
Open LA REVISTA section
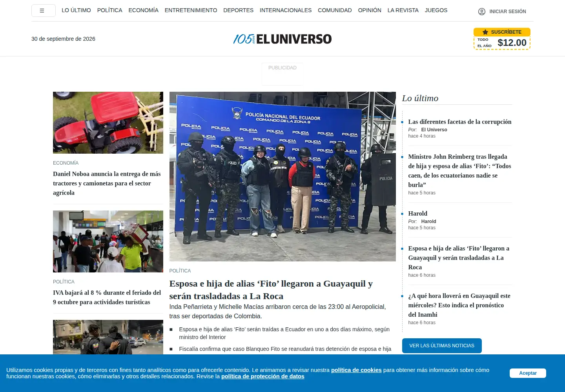(x=403, y=10)
